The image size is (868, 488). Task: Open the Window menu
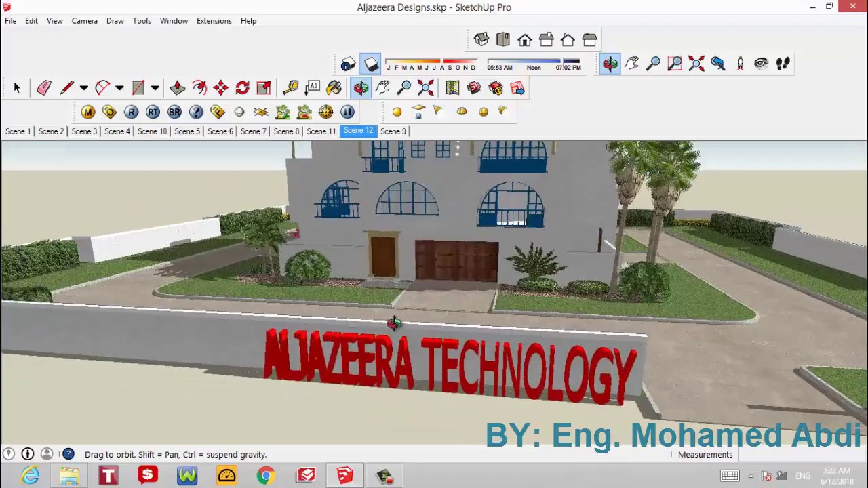pos(174,21)
